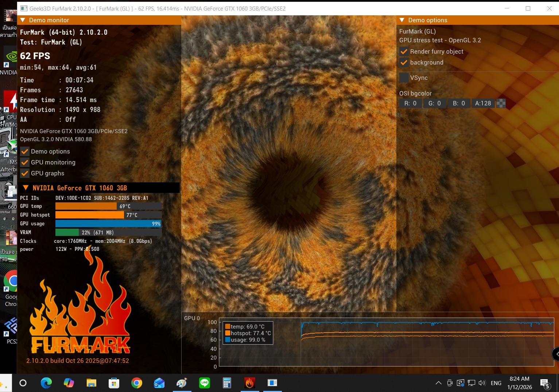Open File Explorer from the taskbar
The width and height of the screenshot is (559, 392).
(91, 383)
